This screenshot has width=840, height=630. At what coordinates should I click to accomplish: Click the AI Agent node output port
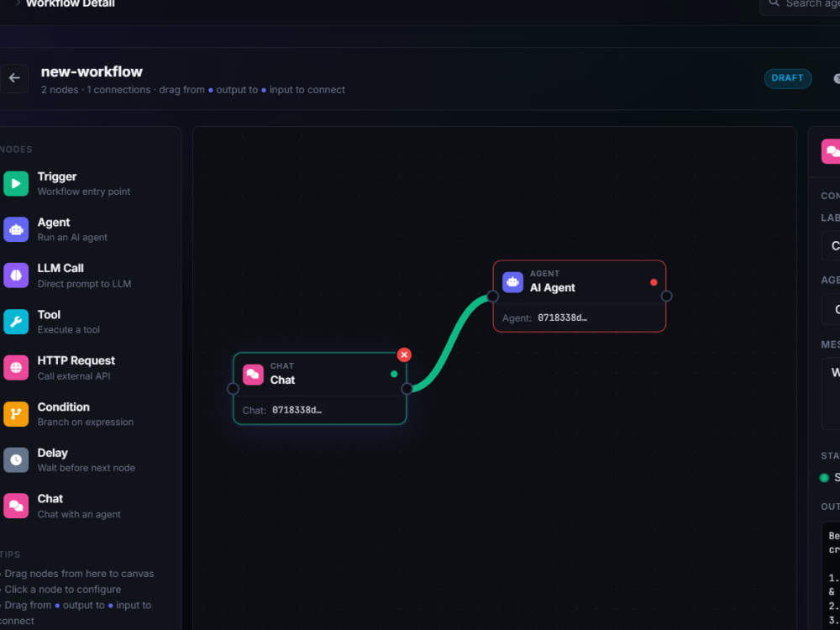tap(666, 297)
